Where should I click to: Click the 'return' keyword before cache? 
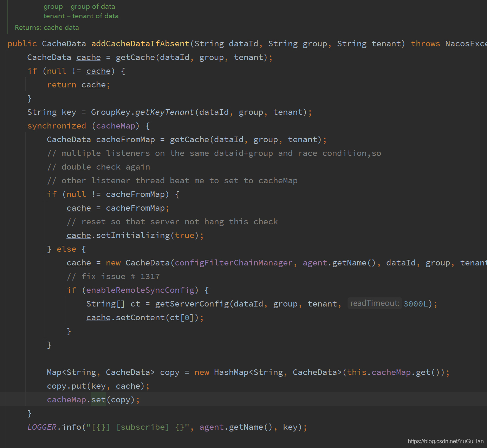[61, 85]
